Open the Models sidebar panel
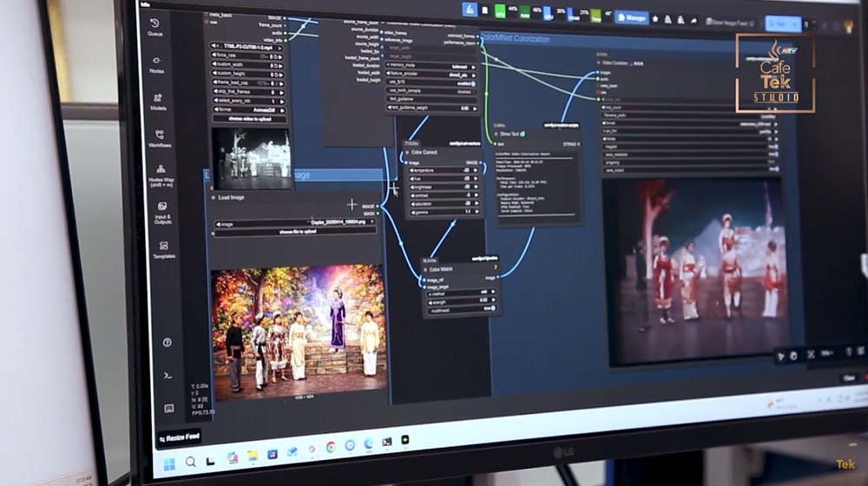The image size is (868, 486). [x=158, y=102]
